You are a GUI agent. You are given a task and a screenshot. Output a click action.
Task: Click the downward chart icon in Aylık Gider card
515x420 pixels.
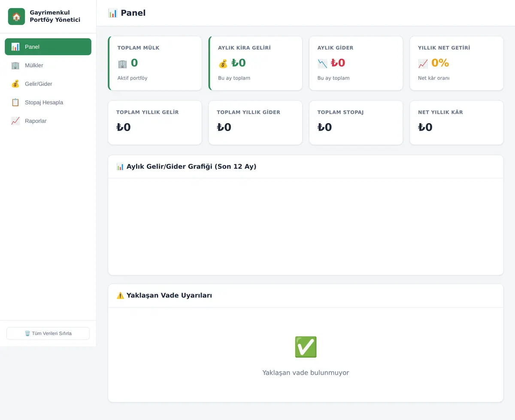coord(322,64)
